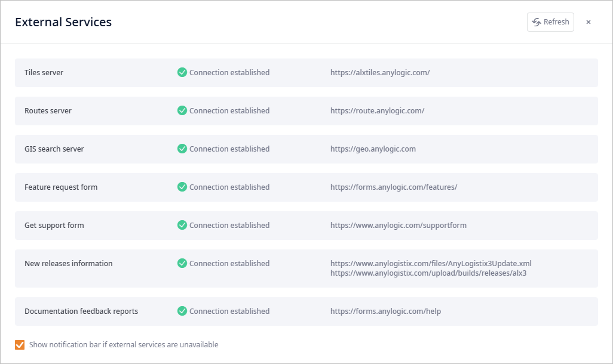Click the GIS search server status icon
The width and height of the screenshot is (613, 364).
(x=182, y=149)
